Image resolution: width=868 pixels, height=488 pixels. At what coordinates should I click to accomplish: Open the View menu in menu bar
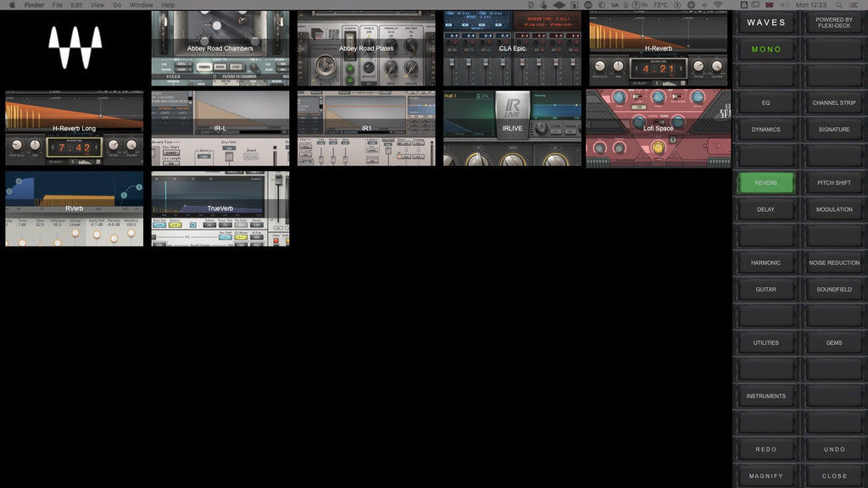coord(97,5)
